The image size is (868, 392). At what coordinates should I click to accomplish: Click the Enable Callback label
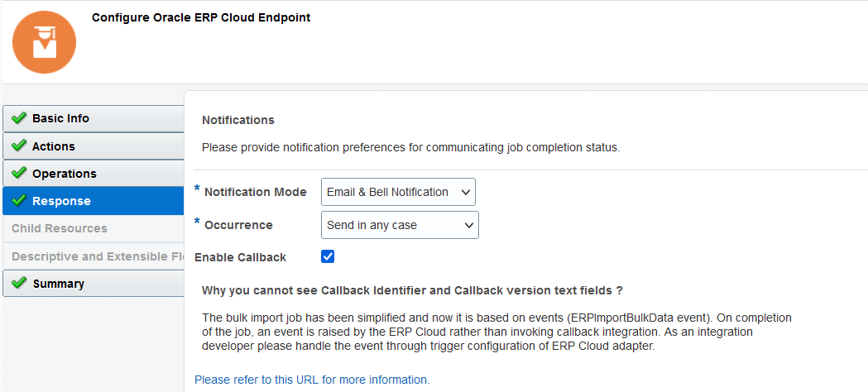point(240,257)
